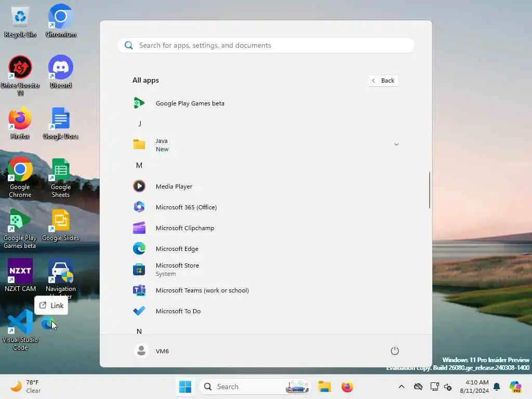This screenshot has width=532, height=399.
Task: Open Google Sheets desktop shortcut
Action: pyautogui.click(x=61, y=177)
